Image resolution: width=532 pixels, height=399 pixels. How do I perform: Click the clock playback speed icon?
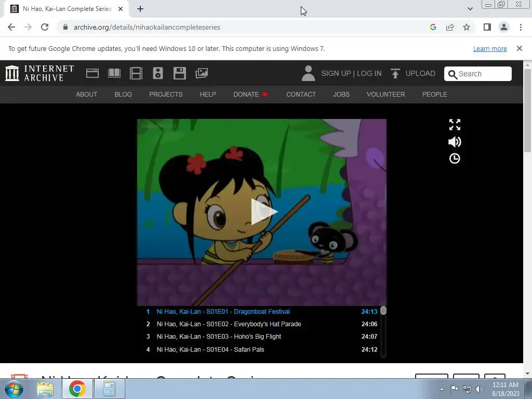point(455,158)
